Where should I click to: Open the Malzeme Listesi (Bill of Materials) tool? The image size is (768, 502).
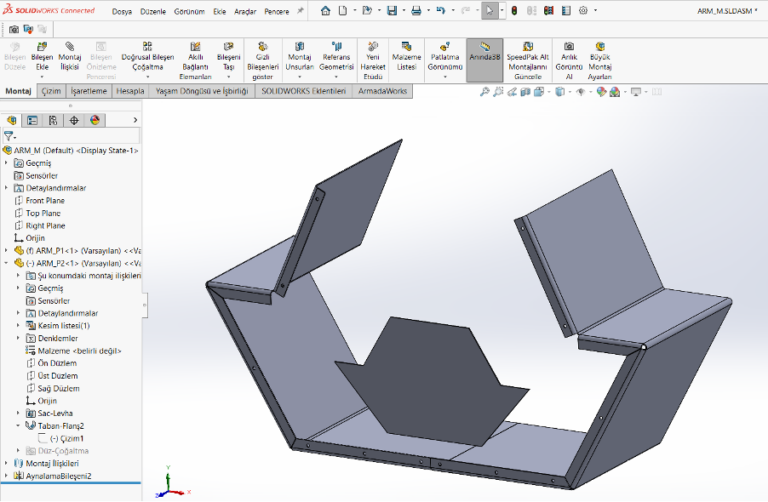pyautogui.click(x=406, y=47)
